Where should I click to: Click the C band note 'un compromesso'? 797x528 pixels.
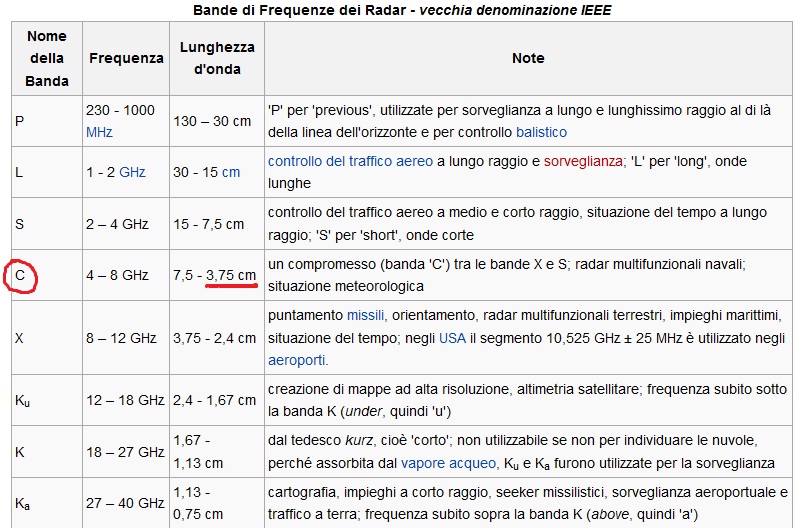pyautogui.click(x=528, y=275)
